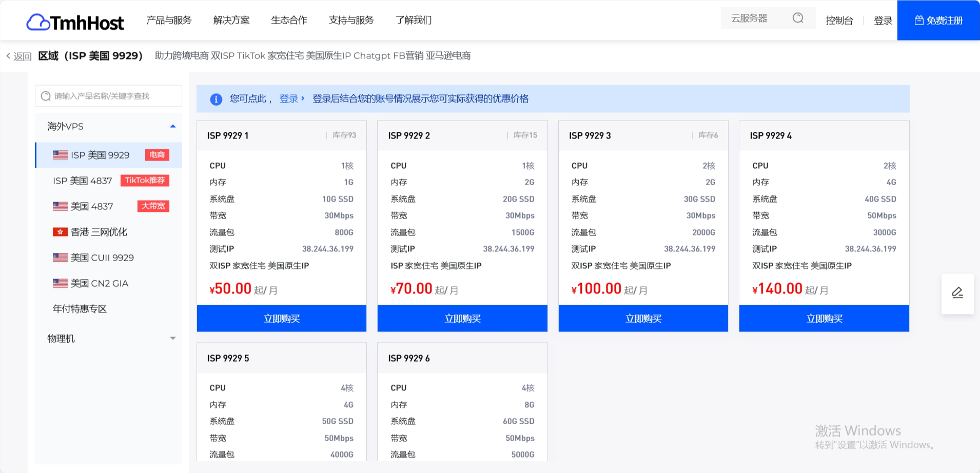The image size is (980, 473).
Task: Open the 产品与服务 menu
Action: click(168, 20)
